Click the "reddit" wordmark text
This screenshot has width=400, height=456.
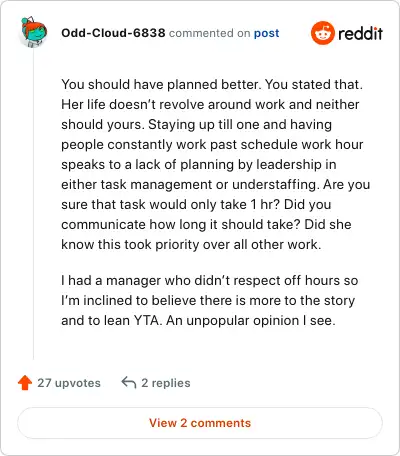(x=360, y=33)
